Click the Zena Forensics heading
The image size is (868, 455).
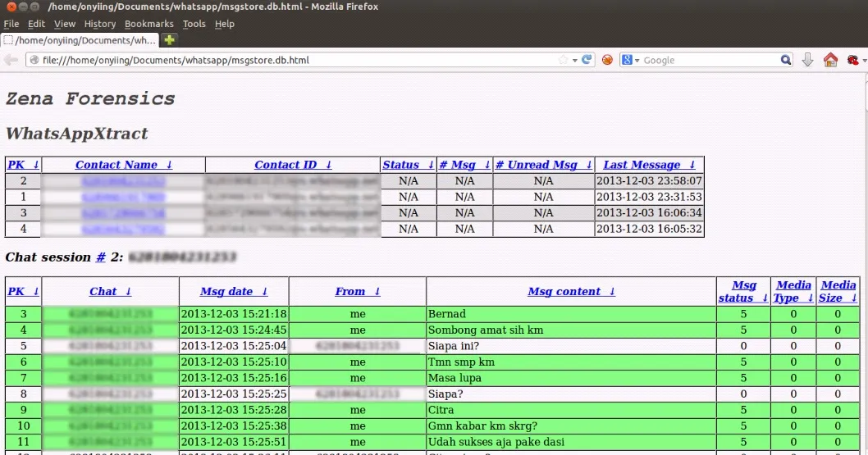point(90,98)
